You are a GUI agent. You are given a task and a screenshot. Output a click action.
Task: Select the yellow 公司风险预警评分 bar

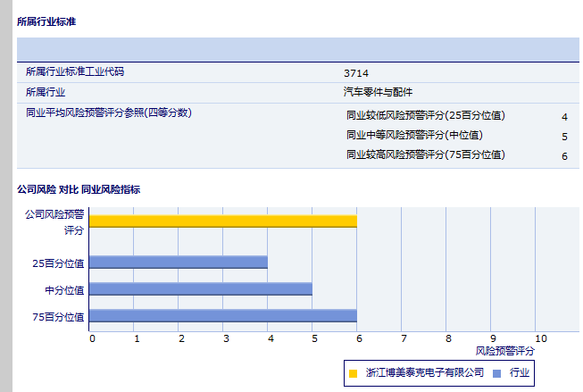222,221
